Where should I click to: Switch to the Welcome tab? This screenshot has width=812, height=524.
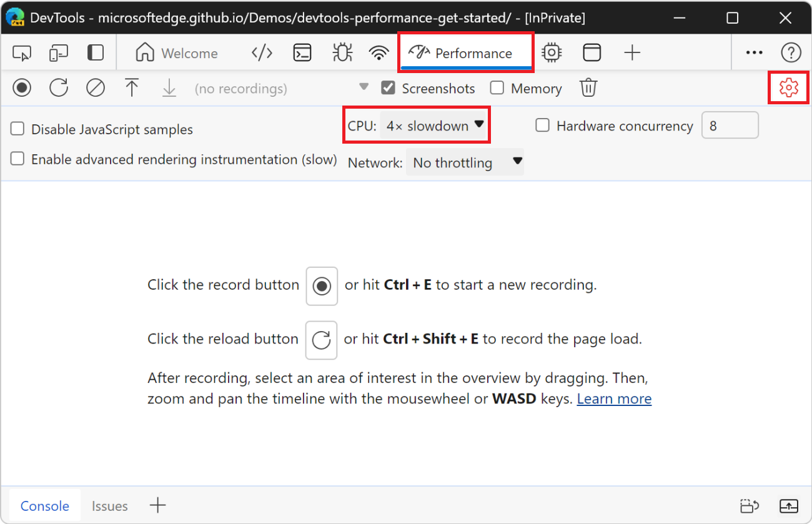tap(177, 53)
